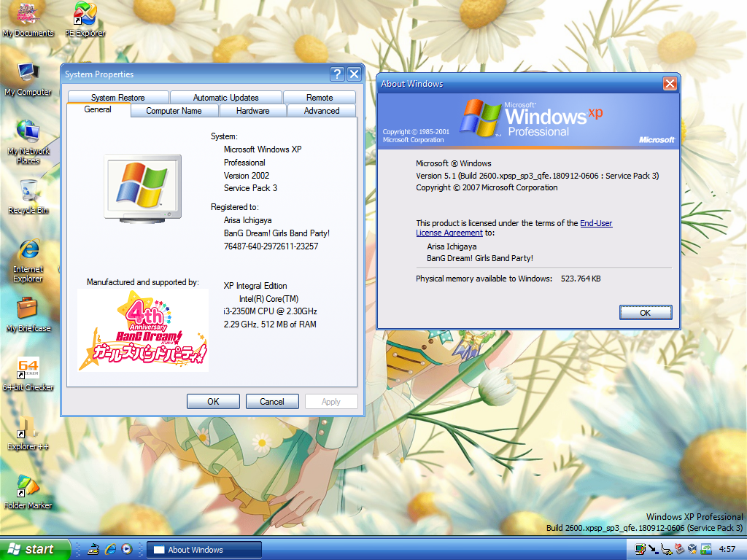
Task: Click the i3-2350M CPU @ 2.30GHz line
Action: 270,311
